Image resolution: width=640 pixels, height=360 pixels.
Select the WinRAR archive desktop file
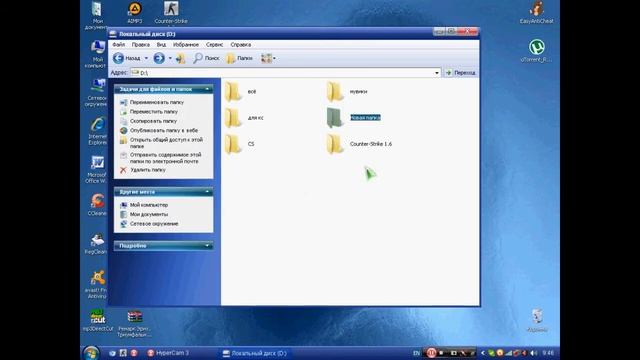134,323
